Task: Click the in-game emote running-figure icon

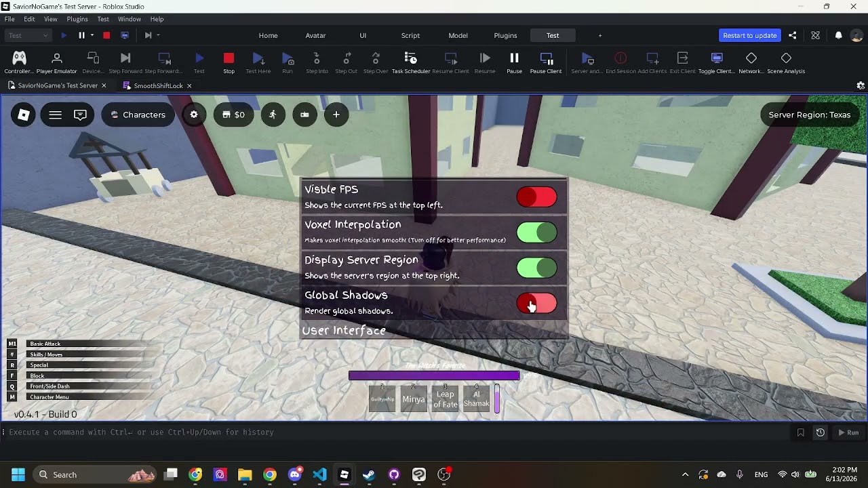Action: point(273,115)
